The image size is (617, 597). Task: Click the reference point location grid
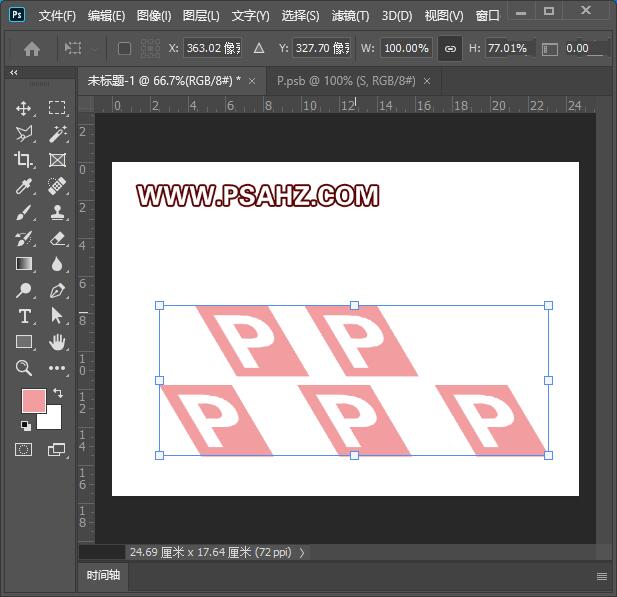click(150, 49)
